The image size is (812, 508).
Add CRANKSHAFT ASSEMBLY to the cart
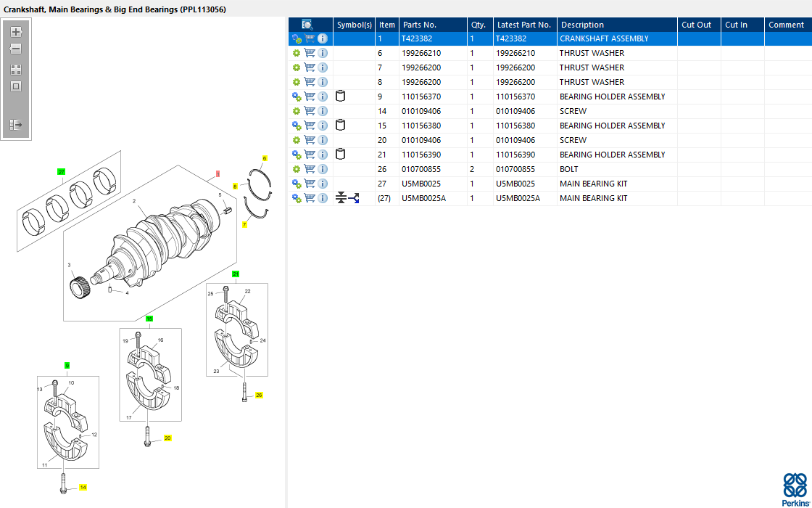click(x=310, y=38)
